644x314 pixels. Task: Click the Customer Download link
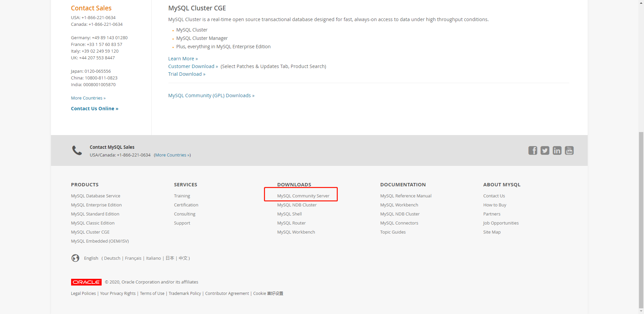pos(193,66)
